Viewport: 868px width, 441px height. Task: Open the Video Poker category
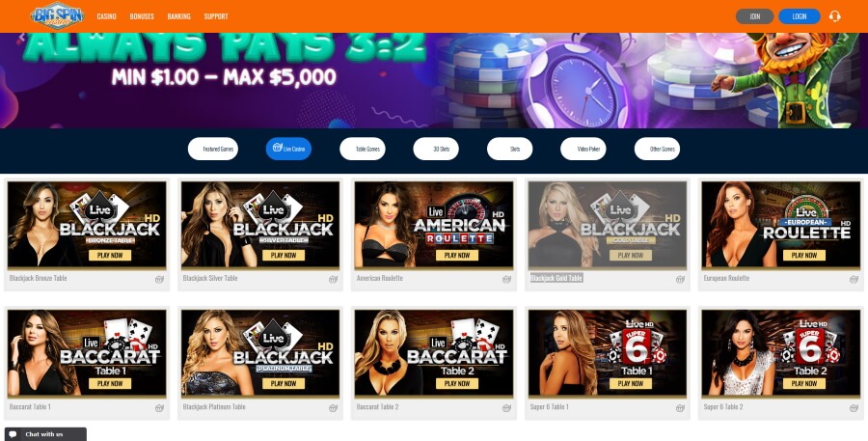583,149
